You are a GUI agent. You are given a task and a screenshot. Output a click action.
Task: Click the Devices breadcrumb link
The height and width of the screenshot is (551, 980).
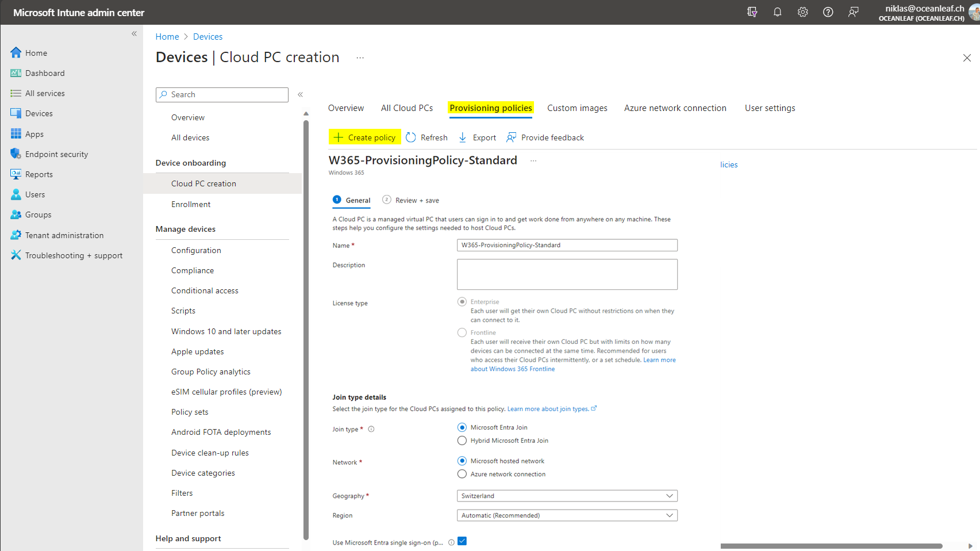coord(207,37)
